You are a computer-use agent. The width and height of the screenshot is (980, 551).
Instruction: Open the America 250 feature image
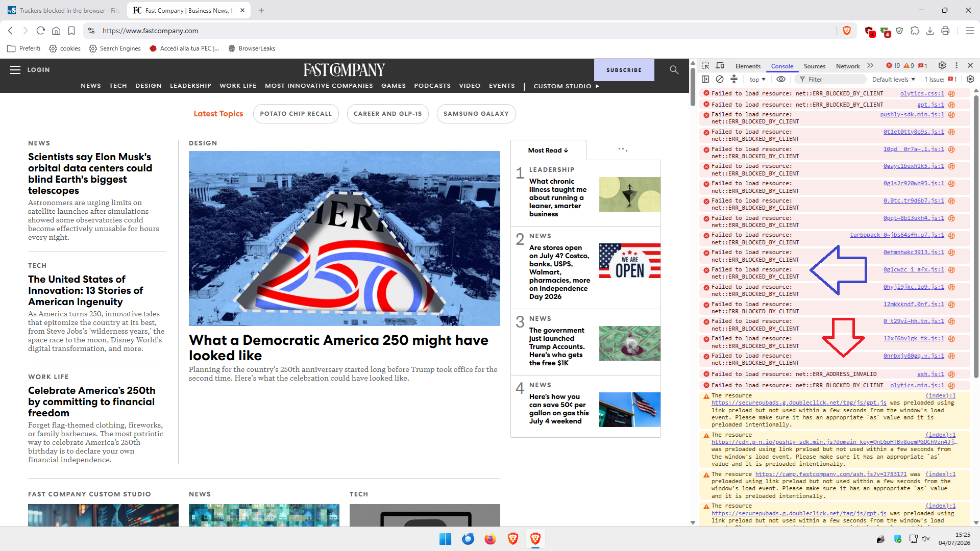tap(345, 238)
